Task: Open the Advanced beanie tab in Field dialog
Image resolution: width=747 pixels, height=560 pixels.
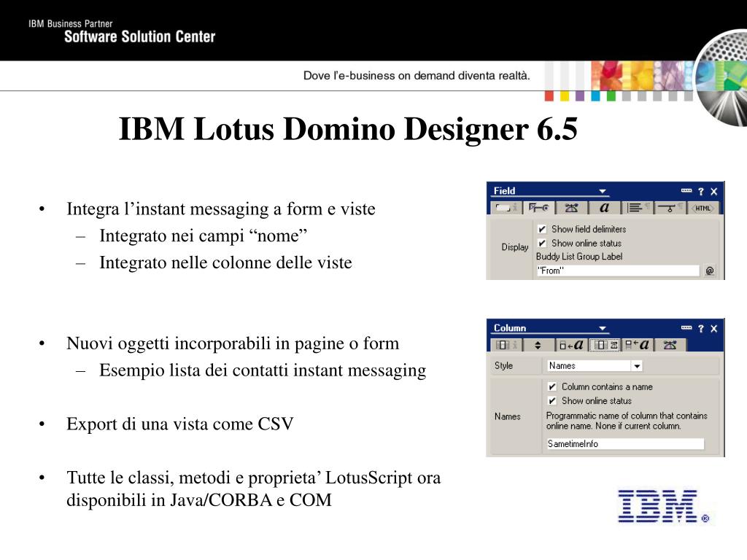Action: pos(571,208)
